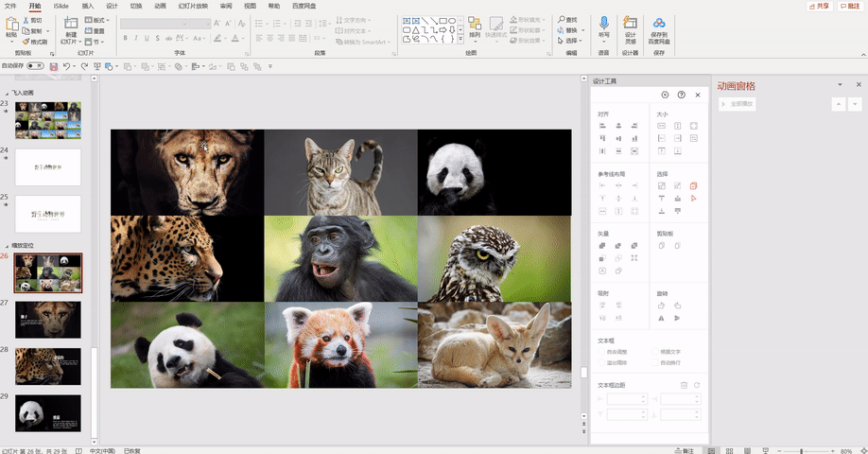Check the 自动换行 auto wrap option

point(657,362)
